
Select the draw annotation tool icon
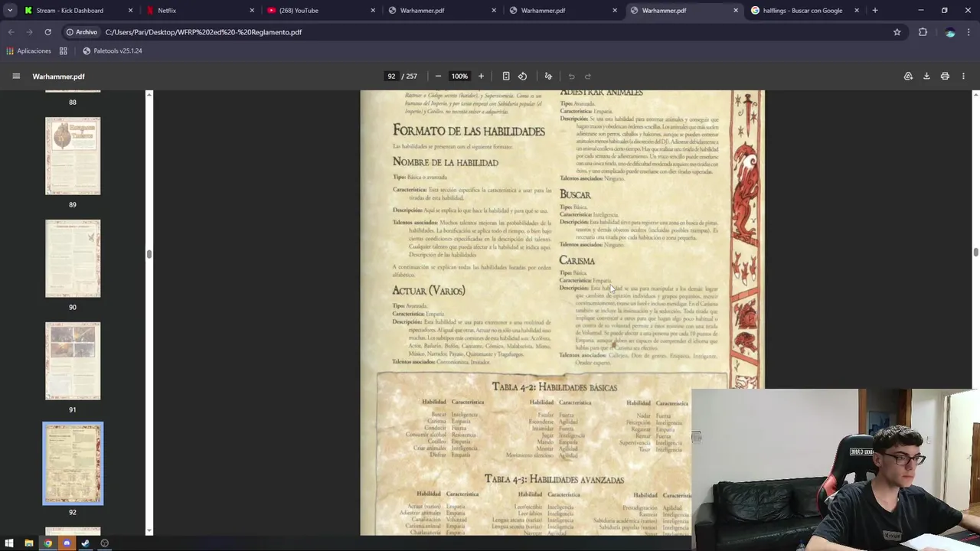click(x=548, y=77)
